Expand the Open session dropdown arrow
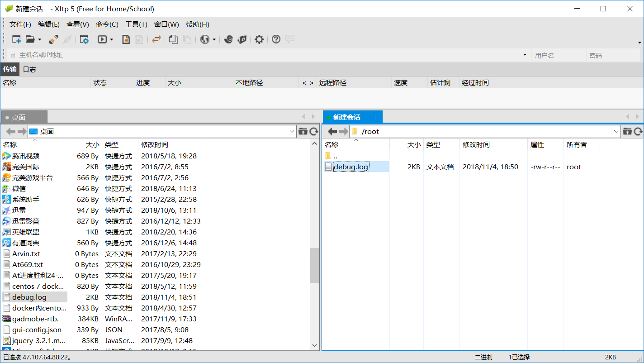644x363 pixels. (40, 40)
